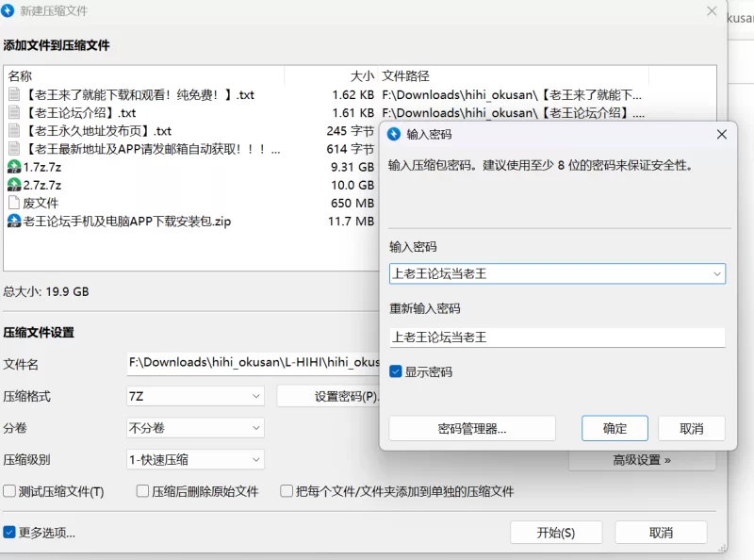Expand 高级设置 » options
This screenshot has height=560, width=754.
pos(642,460)
